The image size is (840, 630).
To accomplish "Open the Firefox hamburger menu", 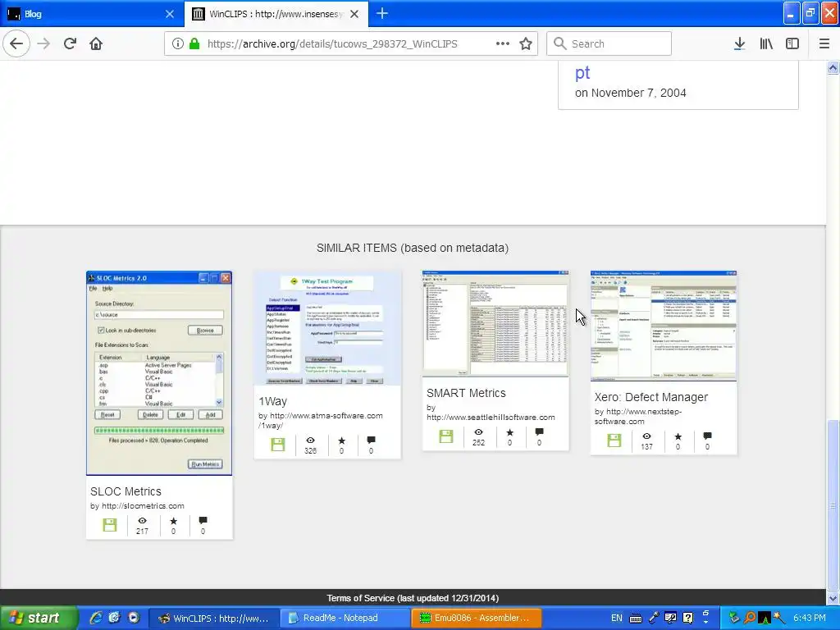I will point(824,43).
